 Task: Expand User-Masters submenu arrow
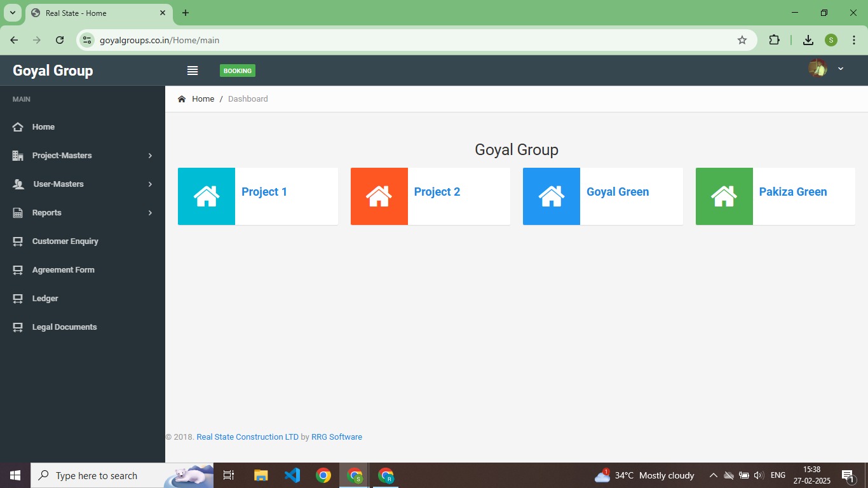tap(150, 184)
